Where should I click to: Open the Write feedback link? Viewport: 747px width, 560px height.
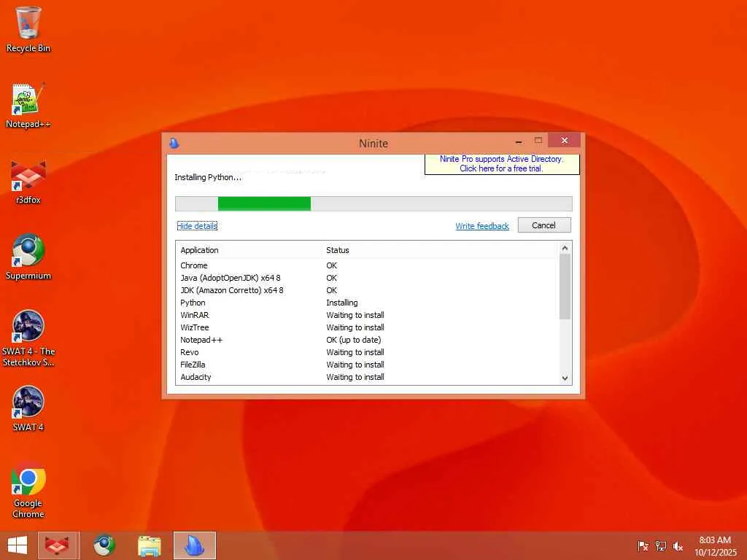point(482,226)
